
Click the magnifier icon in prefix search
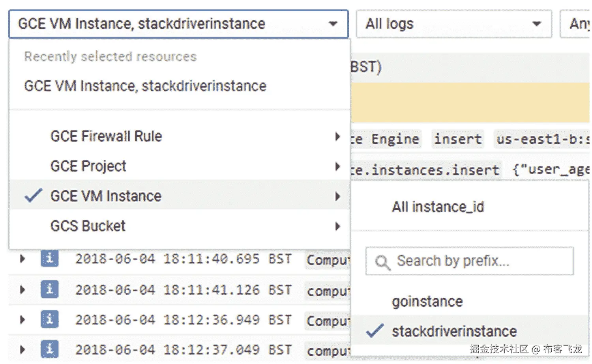(382, 262)
